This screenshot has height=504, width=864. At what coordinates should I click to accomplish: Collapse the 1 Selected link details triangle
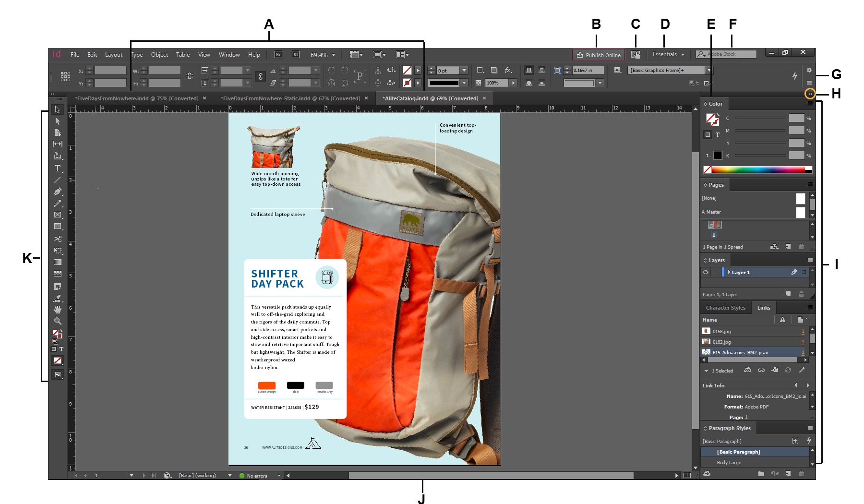tap(706, 371)
